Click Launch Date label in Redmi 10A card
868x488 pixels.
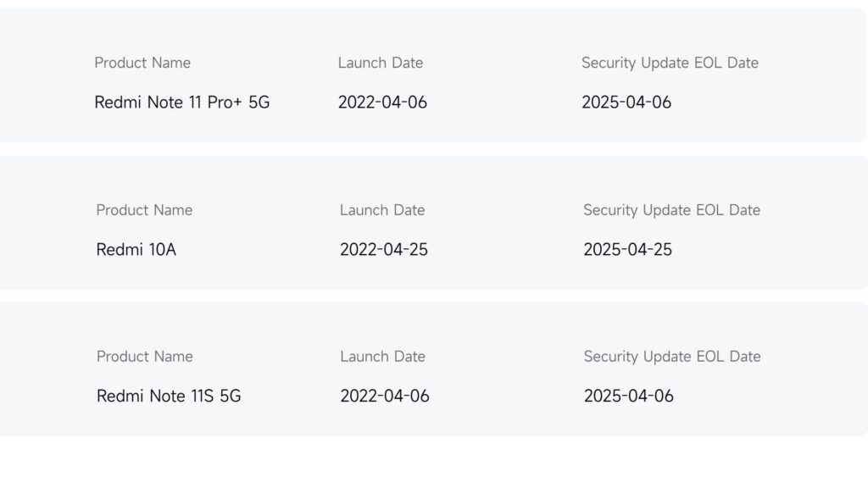[382, 210]
